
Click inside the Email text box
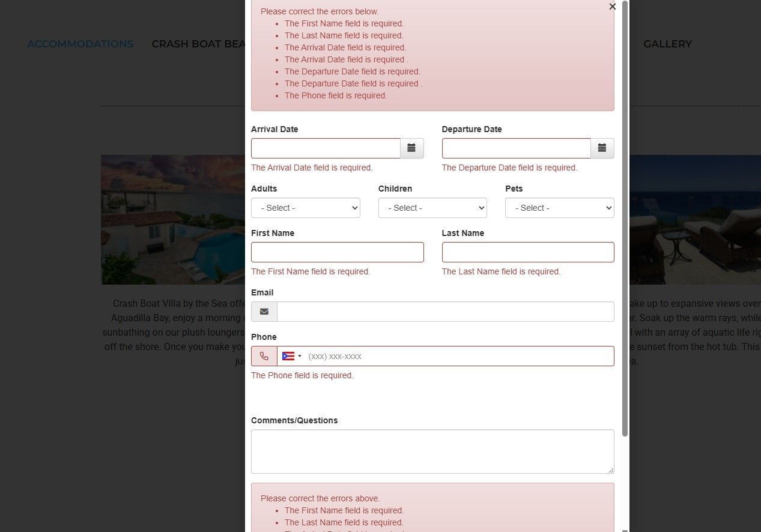[444, 311]
